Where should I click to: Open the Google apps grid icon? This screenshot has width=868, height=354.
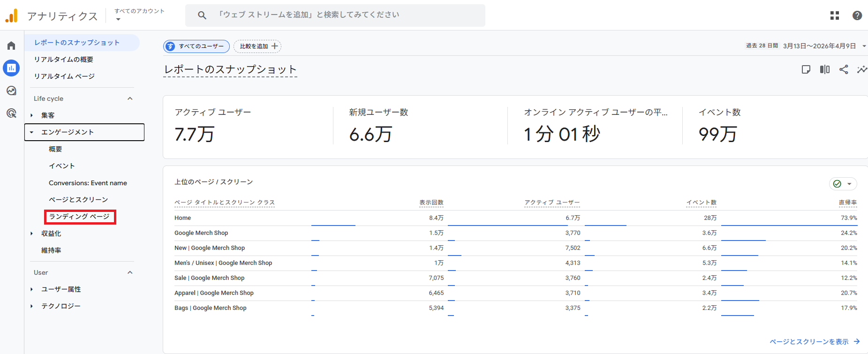[x=835, y=15]
